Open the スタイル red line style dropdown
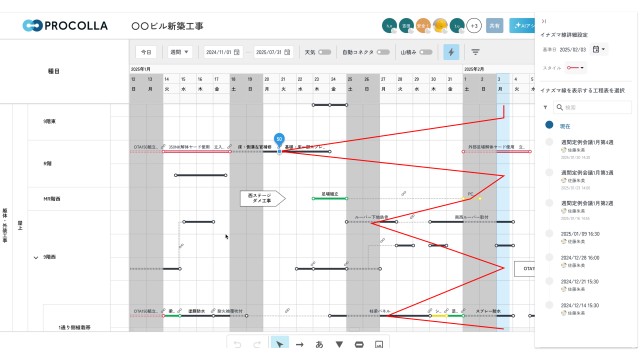640x360 pixels. coord(576,68)
